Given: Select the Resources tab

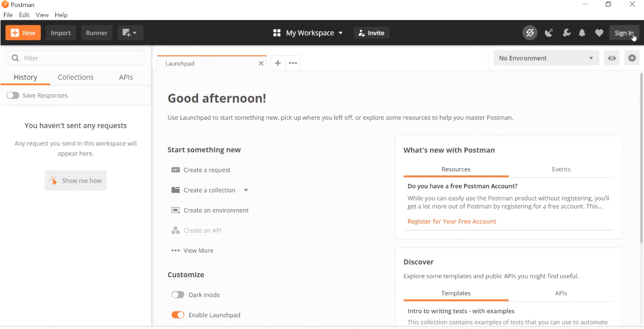Looking at the screenshot, I should [x=456, y=169].
